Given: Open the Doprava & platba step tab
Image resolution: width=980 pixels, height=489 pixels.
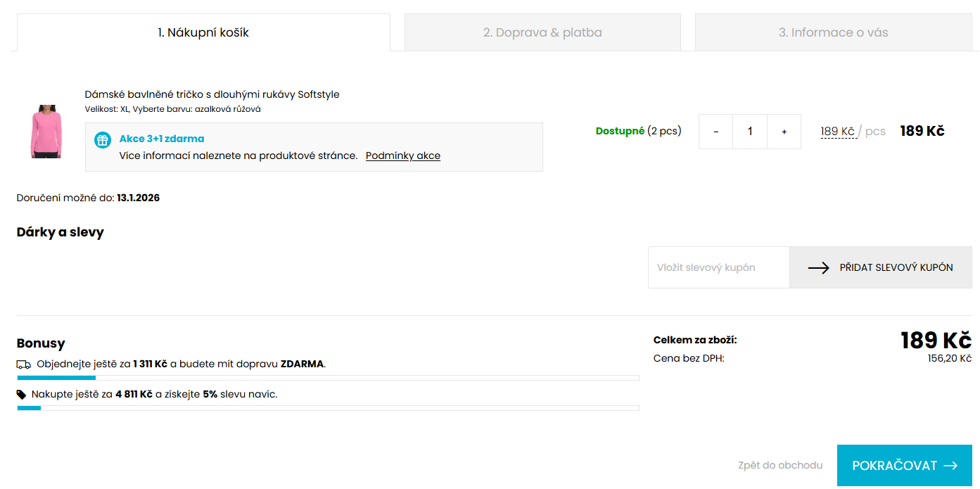Looking at the screenshot, I should click(x=542, y=32).
